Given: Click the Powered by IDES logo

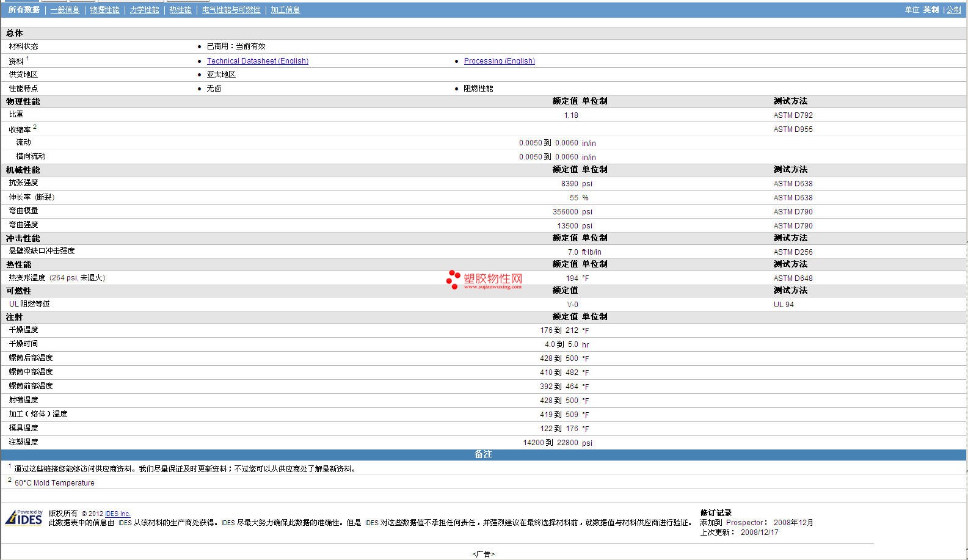Looking at the screenshot, I should (x=24, y=517).
